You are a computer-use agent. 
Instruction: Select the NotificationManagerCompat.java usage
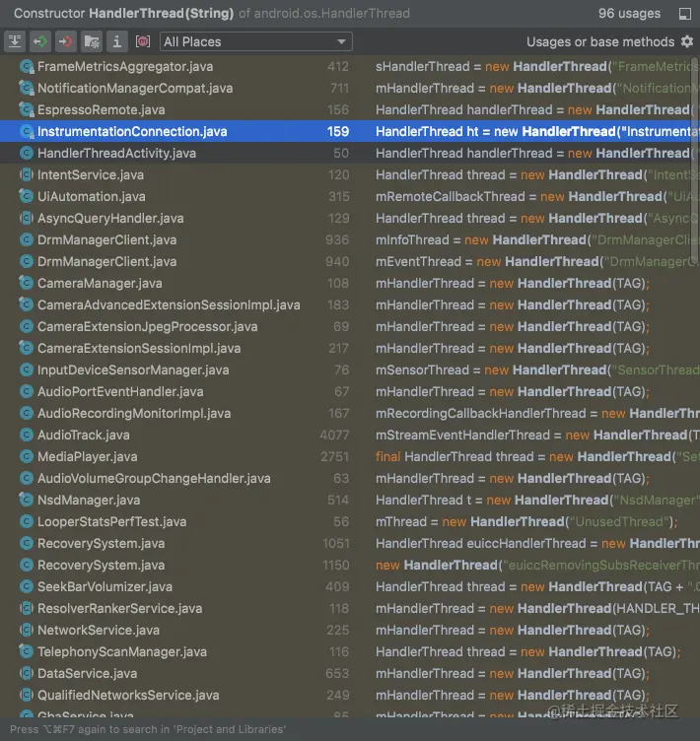[x=350, y=89]
